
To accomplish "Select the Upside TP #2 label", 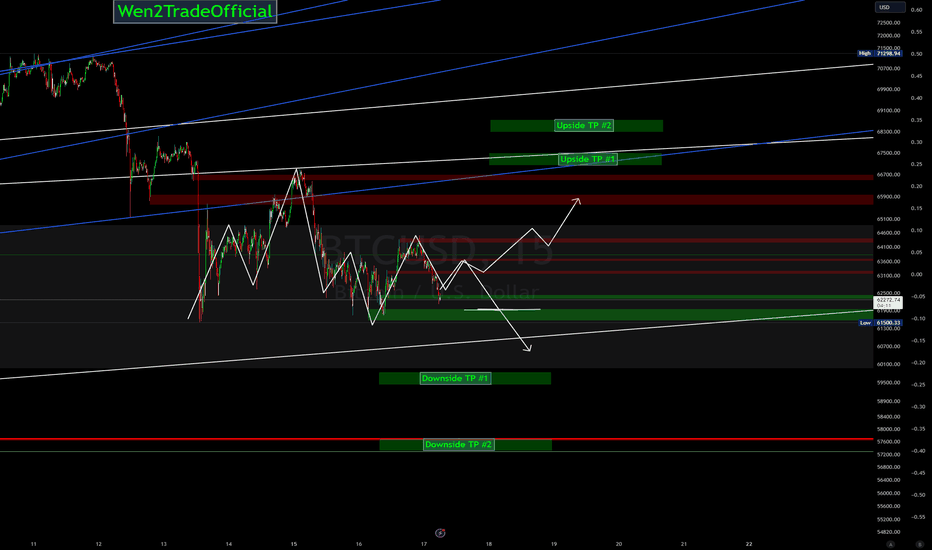I will click(584, 125).
